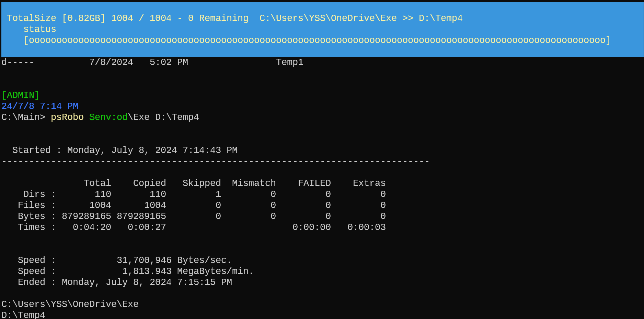The width and height of the screenshot is (644, 319).
Task: Click the green '$env:od' variable
Action: pos(108,117)
